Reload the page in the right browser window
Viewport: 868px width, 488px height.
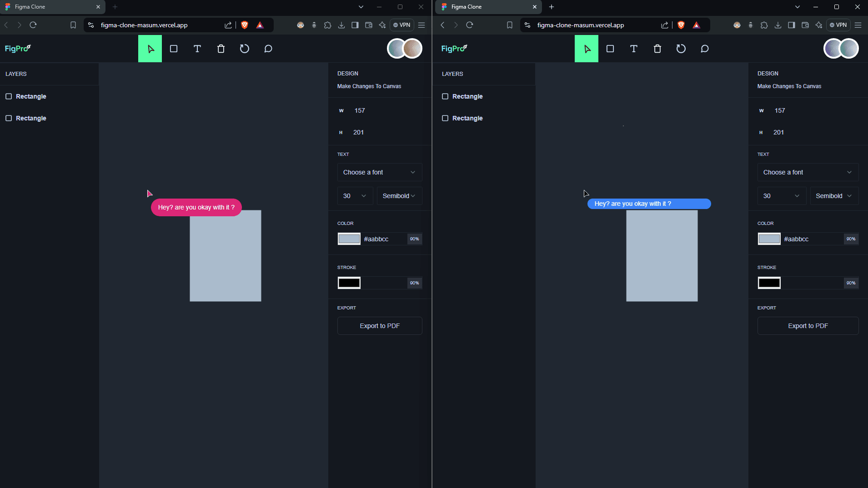coord(470,25)
